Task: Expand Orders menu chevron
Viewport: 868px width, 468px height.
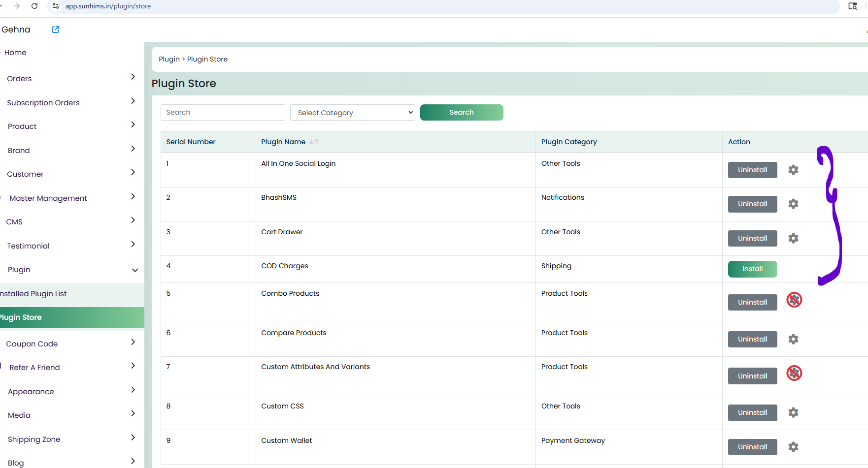Action: 133,77
